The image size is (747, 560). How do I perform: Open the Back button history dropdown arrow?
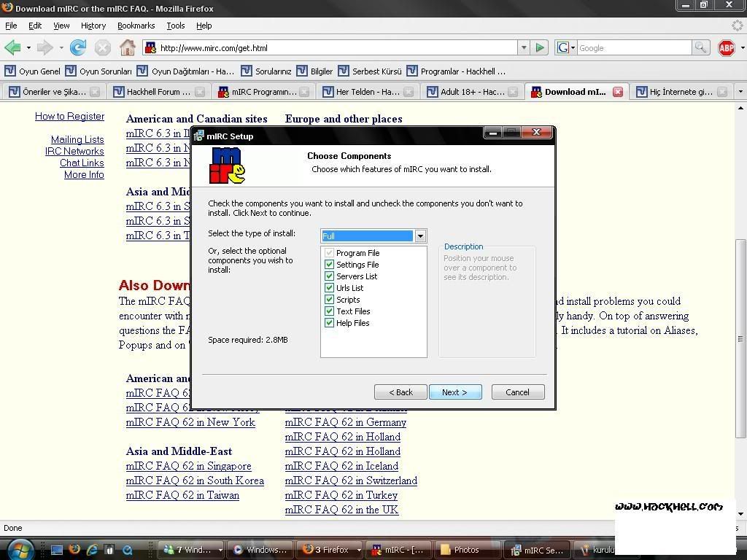(28, 47)
